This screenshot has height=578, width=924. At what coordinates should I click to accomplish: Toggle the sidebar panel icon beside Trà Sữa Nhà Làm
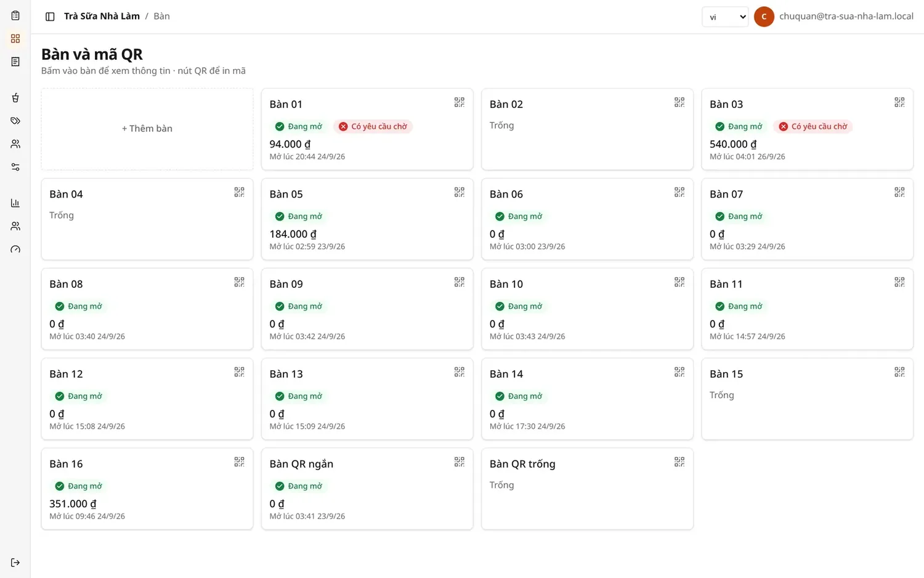pos(50,17)
